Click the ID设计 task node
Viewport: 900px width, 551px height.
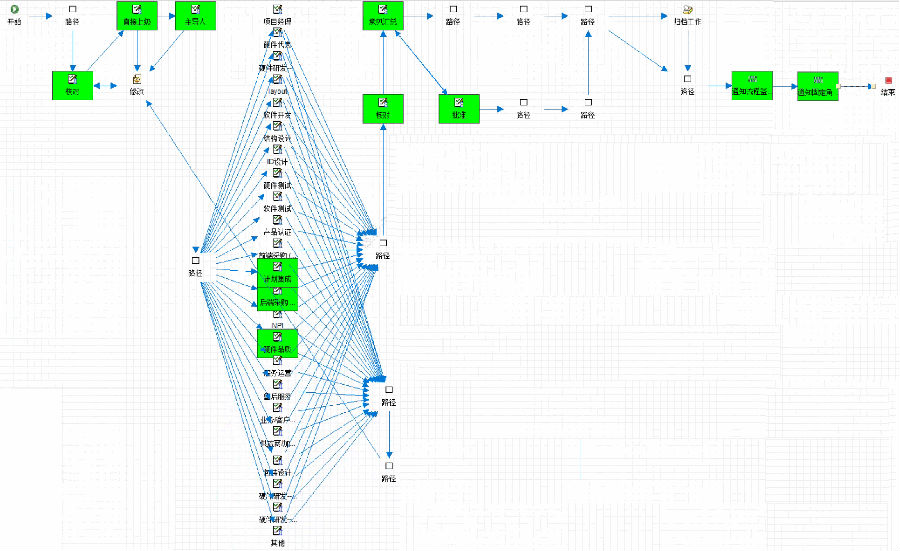pyautogui.click(x=277, y=150)
